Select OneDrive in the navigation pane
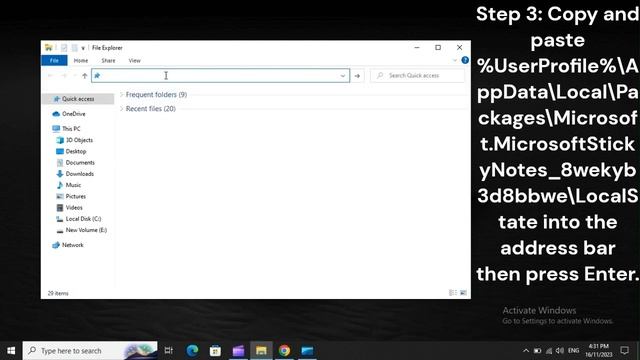640x360 pixels. (x=73, y=114)
